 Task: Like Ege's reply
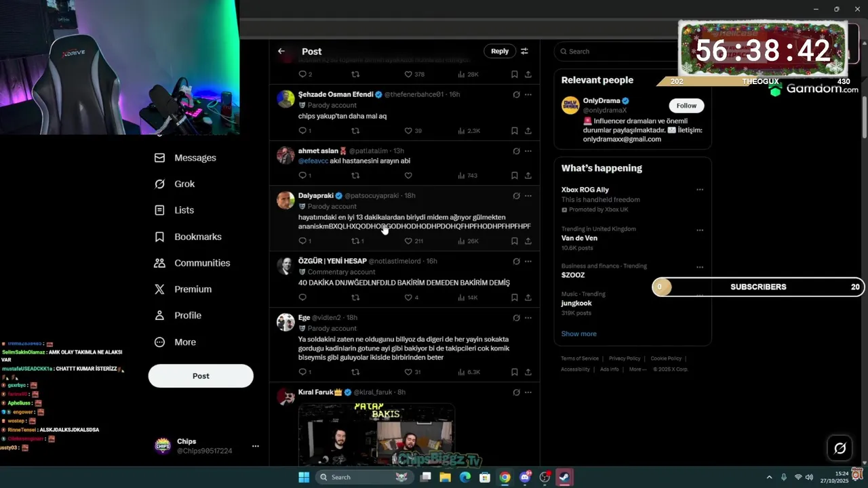click(x=408, y=372)
